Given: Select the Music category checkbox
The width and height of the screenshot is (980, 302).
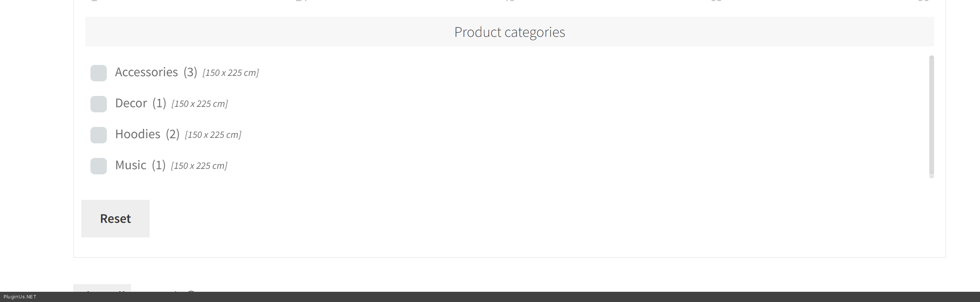Looking at the screenshot, I should (x=98, y=166).
